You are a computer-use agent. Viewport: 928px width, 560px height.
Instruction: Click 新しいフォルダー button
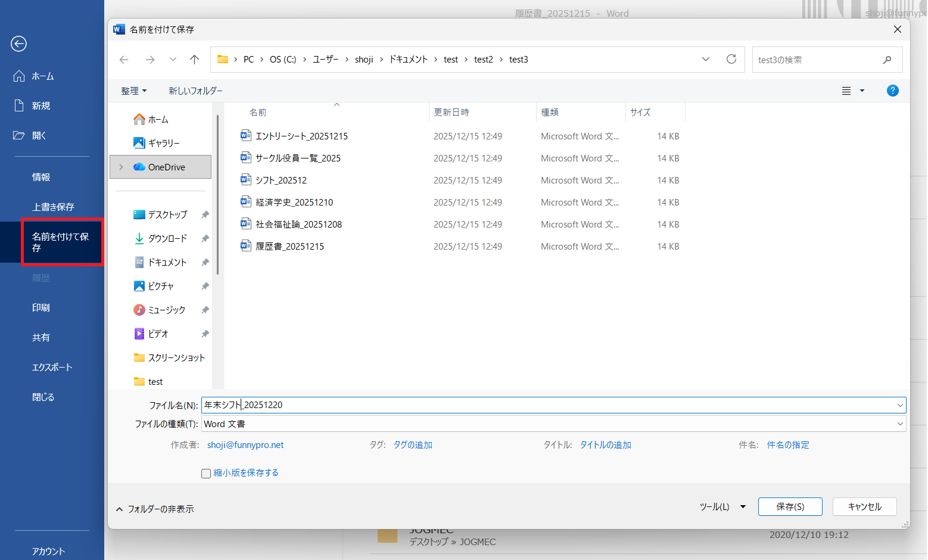point(195,91)
